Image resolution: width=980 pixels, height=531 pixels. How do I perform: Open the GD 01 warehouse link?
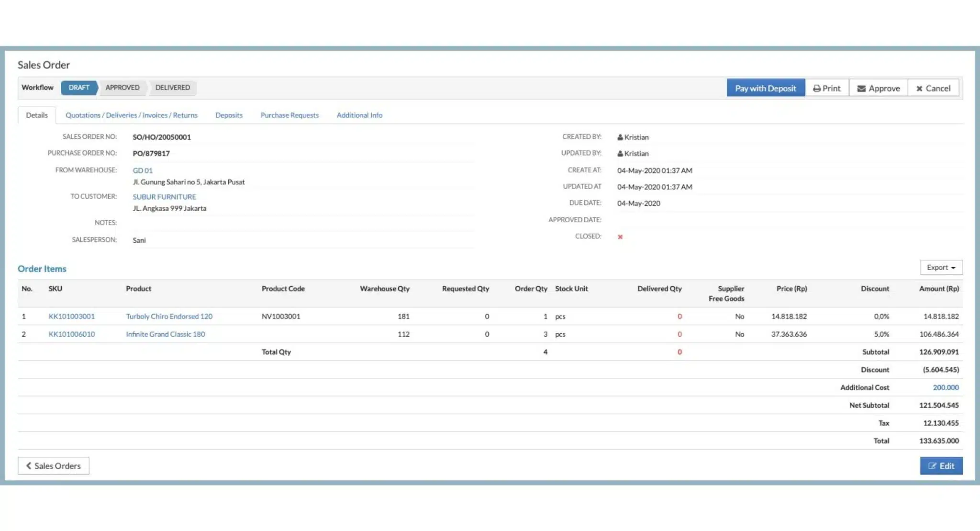143,170
